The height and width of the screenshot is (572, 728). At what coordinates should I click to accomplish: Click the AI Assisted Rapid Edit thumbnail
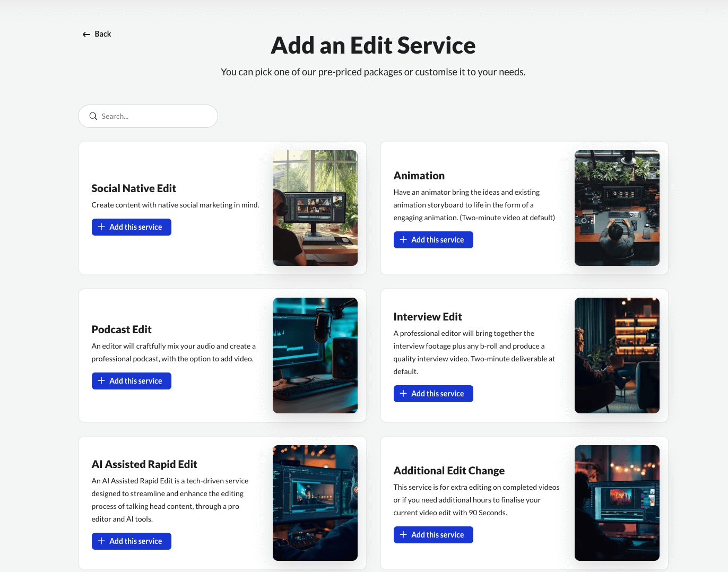[x=315, y=503]
